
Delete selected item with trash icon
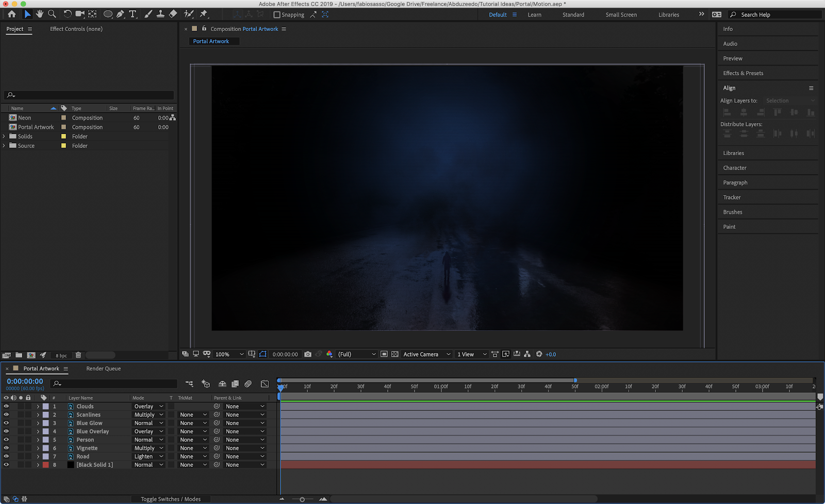point(78,355)
